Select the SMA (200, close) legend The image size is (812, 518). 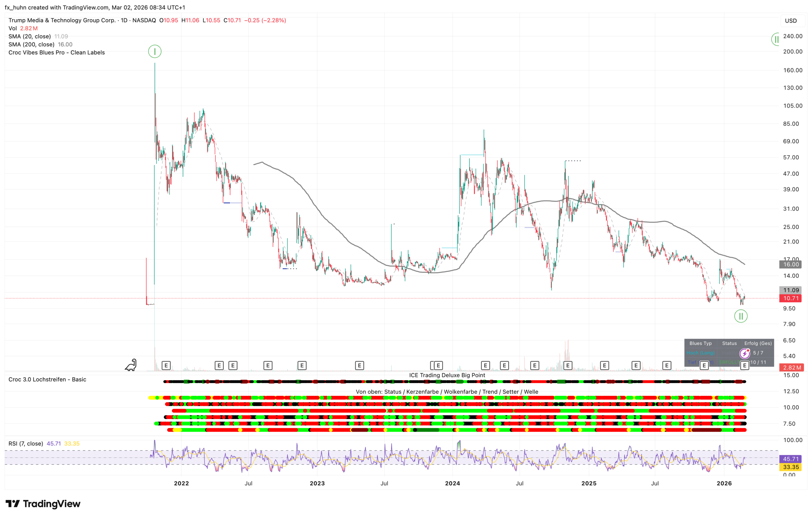(x=32, y=44)
